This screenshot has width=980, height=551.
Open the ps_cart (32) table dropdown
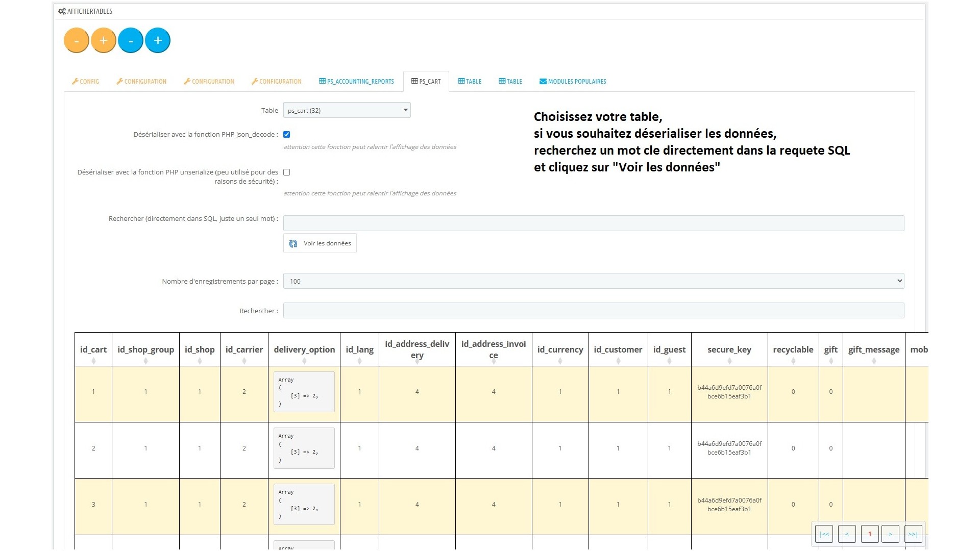347,110
